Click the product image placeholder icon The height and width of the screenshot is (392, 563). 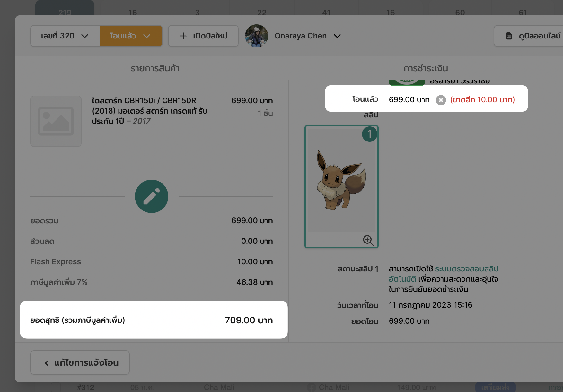(56, 121)
